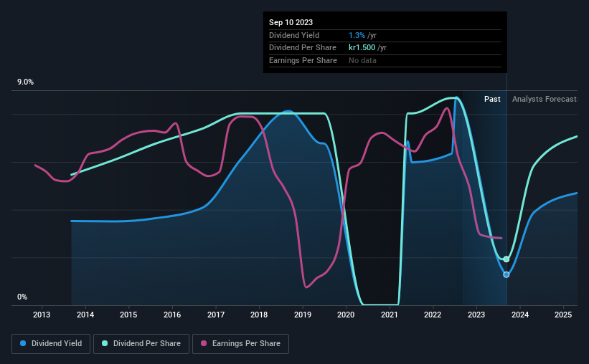Screen dimensions: 589x364
Task: Click the 2021 x-axis label
Action: [389, 315]
